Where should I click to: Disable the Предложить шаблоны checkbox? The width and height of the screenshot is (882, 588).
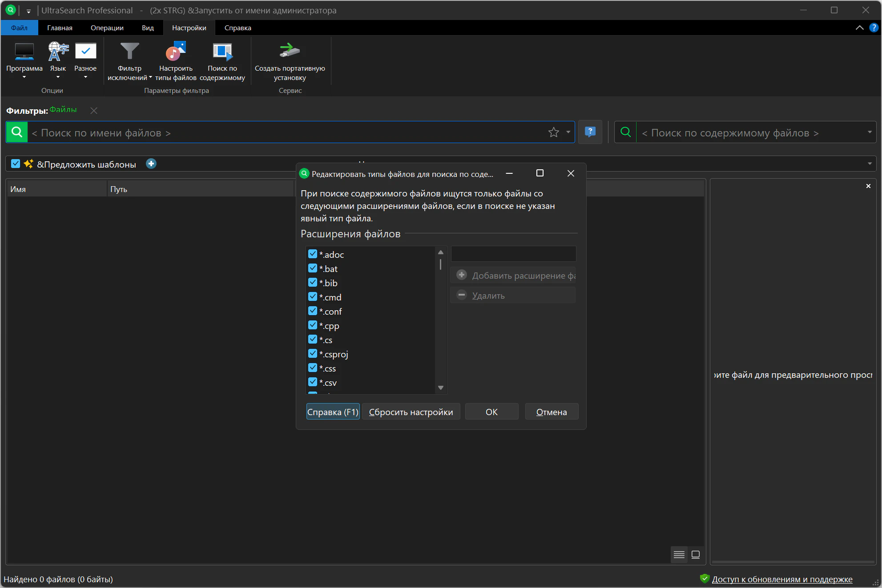pos(16,164)
